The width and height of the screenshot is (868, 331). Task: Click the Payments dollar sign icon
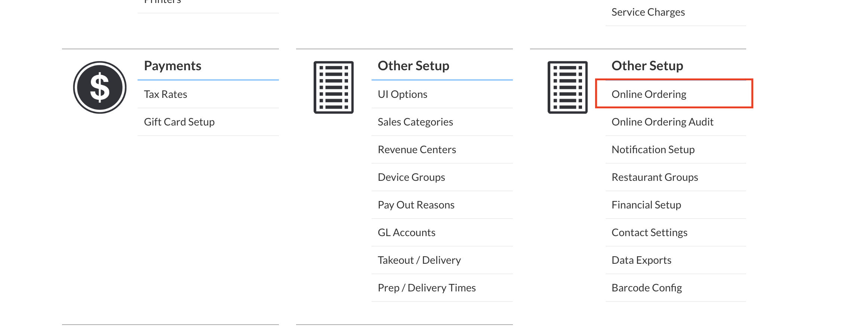coord(100,87)
